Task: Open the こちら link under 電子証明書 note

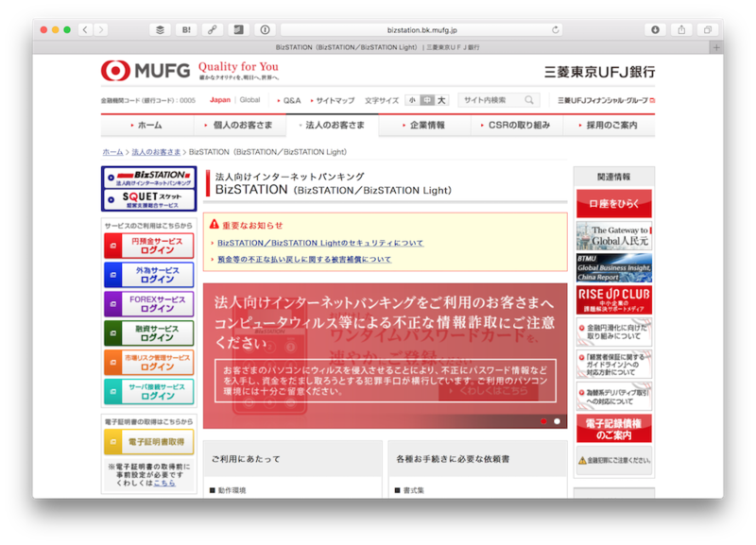Action: (164, 483)
